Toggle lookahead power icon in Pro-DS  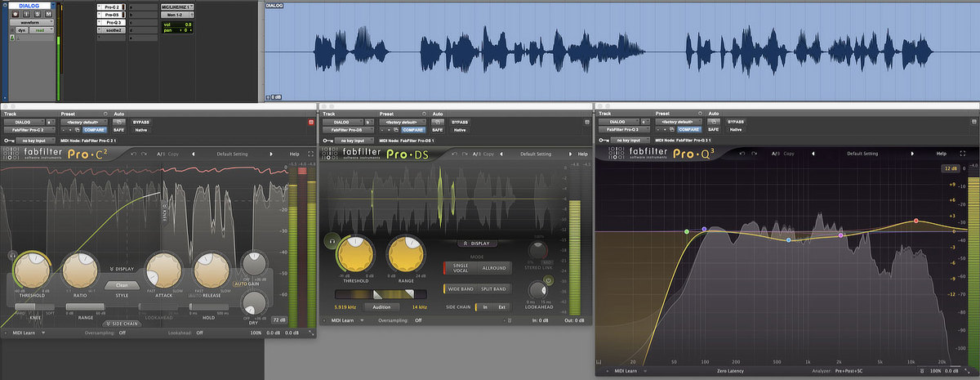(x=548, y=280)
